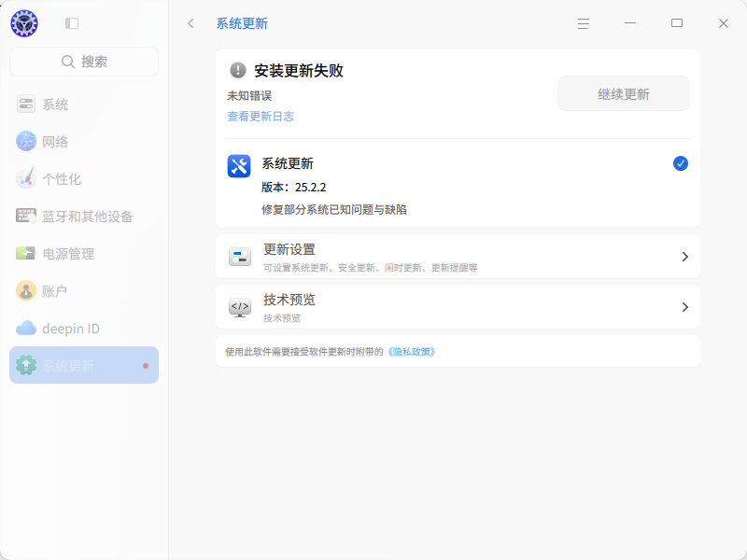This screenshot has height=560, width=747.
Task: Click the 电源管理 battery icon
Action: pos(26,253)
